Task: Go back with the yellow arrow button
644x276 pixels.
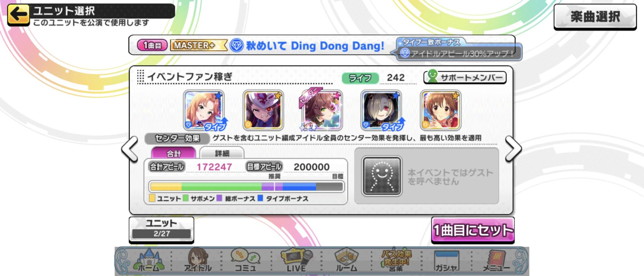Action: [18, 14]
